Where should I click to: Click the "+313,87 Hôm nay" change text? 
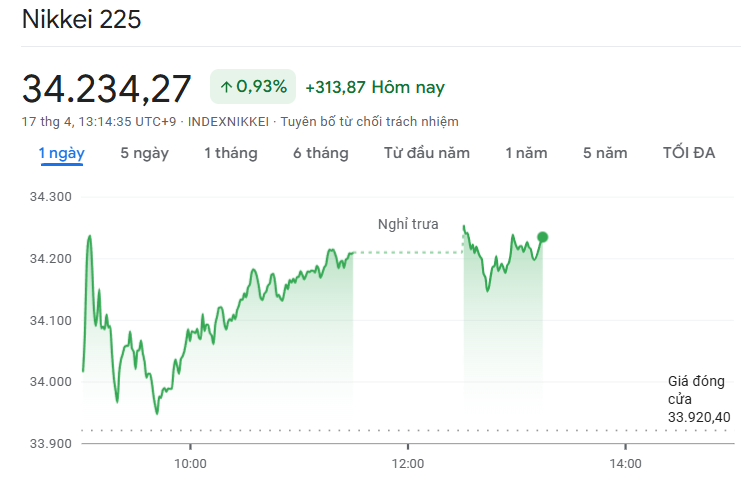pos(374,88)
